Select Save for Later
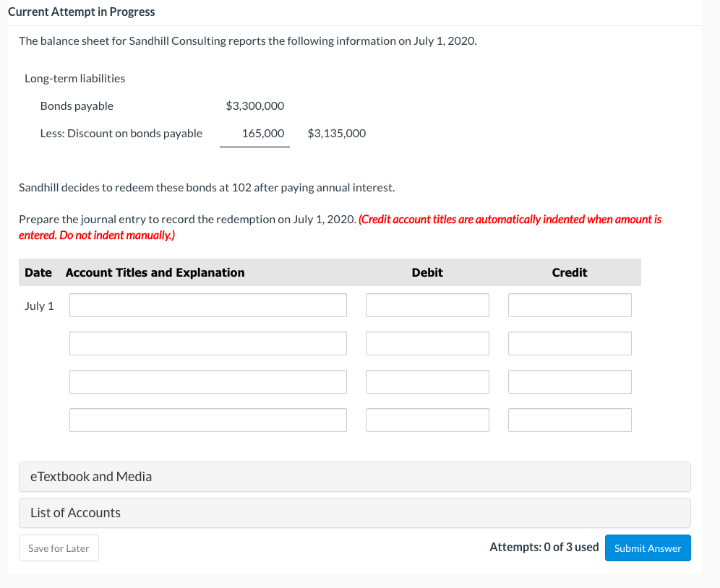The height and width of the screenshot is (588, 720). tap(59, 548)
